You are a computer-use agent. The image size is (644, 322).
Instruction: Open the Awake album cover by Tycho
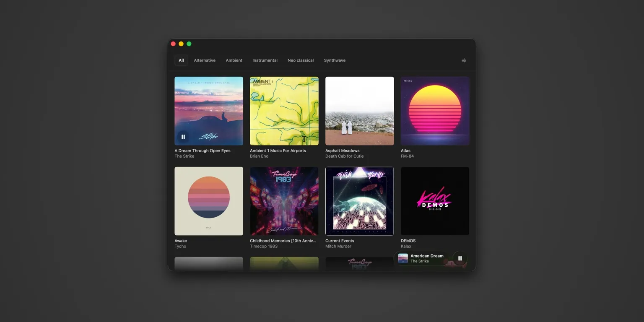[209, 201]
